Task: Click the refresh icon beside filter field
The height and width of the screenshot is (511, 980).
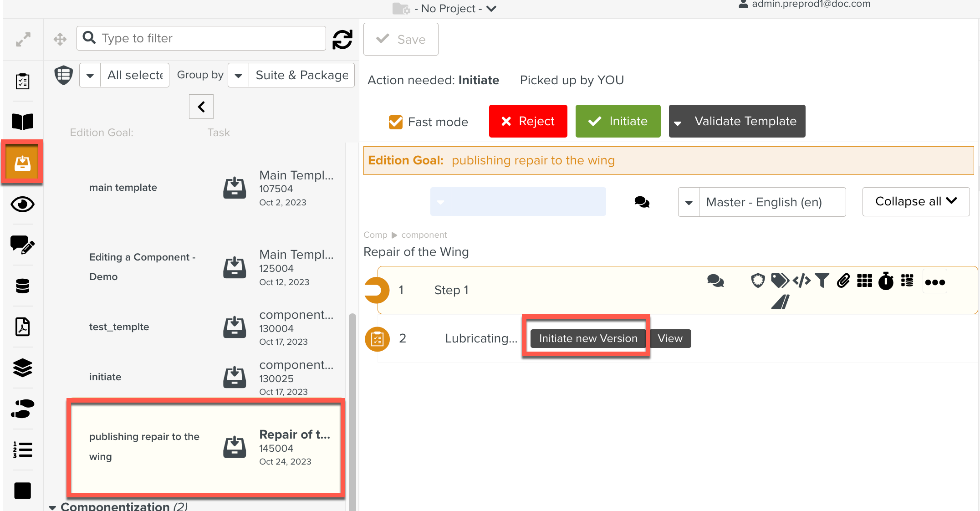Action: click(342, 39)
